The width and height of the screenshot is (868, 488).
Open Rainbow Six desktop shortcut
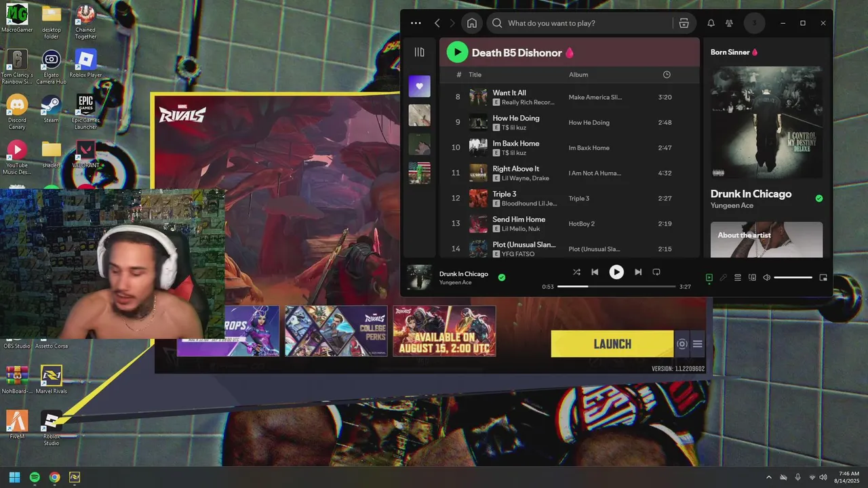coord(17,66)
